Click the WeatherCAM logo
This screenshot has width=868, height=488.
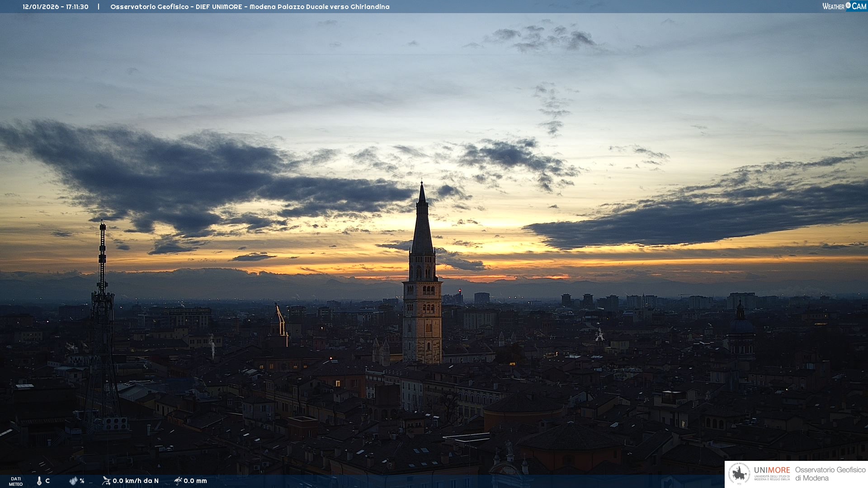coord(844,6)
